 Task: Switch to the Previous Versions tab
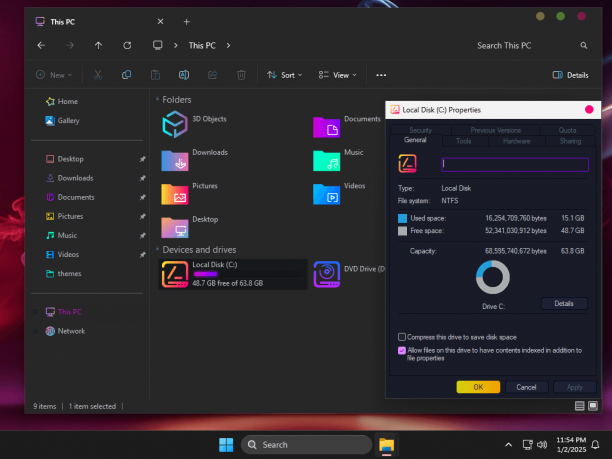point(495,130)
